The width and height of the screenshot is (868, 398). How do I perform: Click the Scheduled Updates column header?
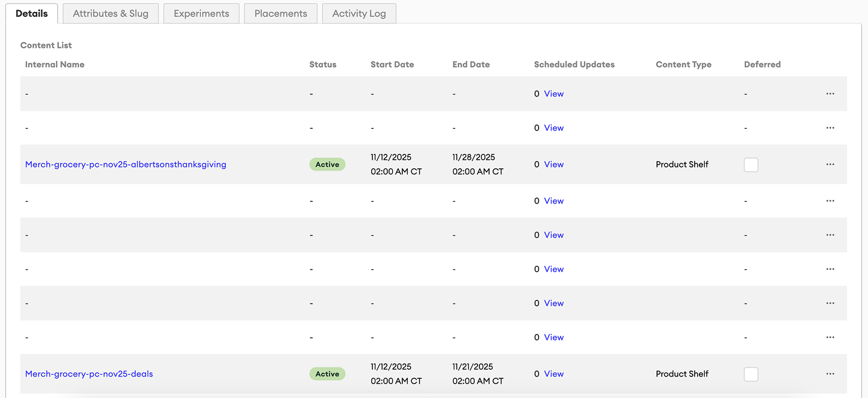pos(574,65)
